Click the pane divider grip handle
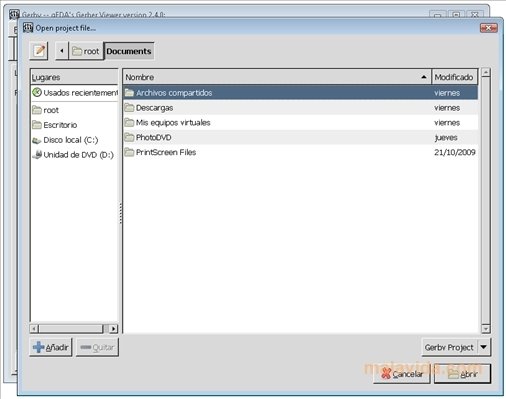506x399 pixels. click(121, 213)
